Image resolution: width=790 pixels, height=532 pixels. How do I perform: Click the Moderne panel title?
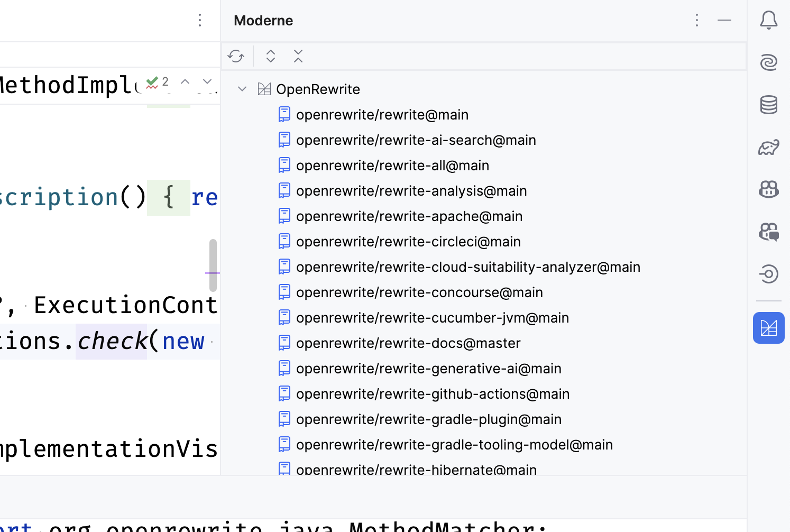(263, 21)
